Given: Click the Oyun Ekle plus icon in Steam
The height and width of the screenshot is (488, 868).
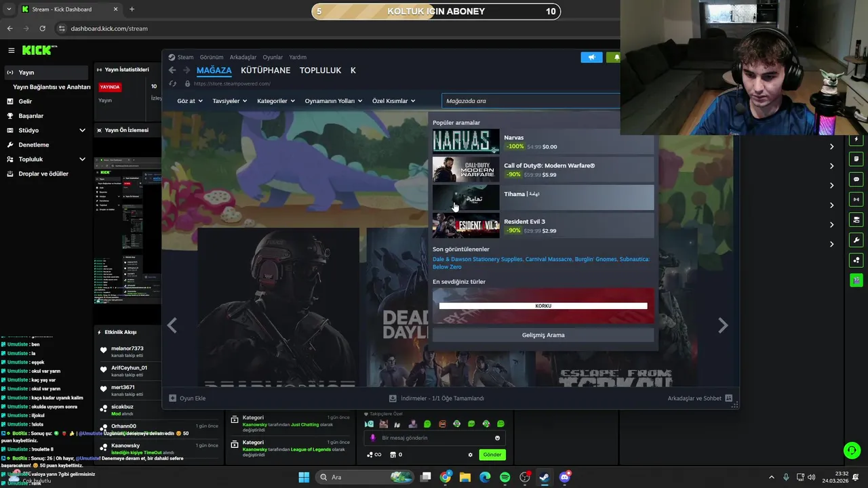Looking at the screenshot, I should (172, 399).
